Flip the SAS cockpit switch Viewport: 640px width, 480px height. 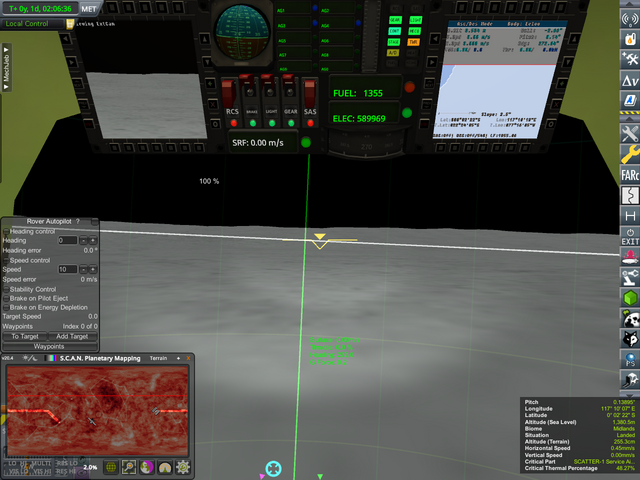tap(310, 93)
